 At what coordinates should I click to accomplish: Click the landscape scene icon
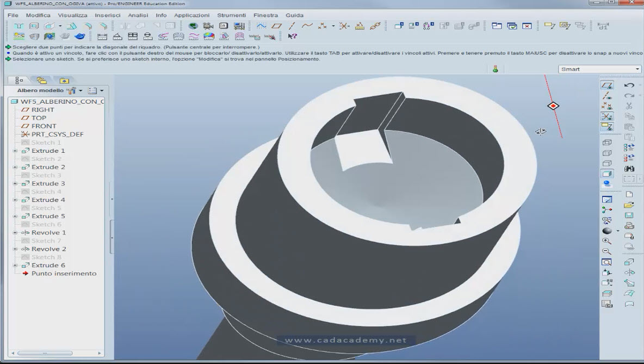[x=19, y=36]
